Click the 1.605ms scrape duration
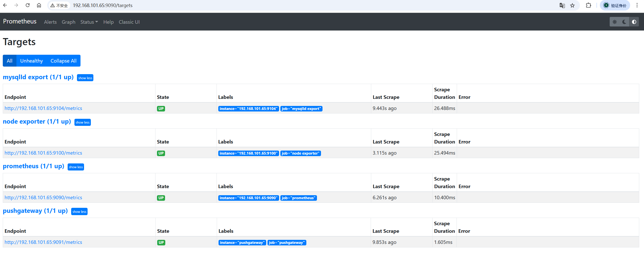The width and height of the screenshot is (644, 258). pos(443,242)
